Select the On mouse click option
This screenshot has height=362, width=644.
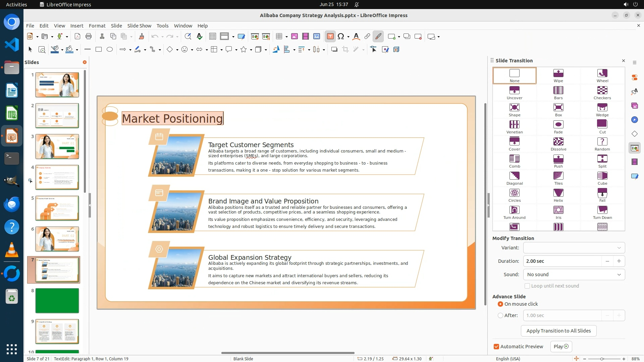(500, 304)
